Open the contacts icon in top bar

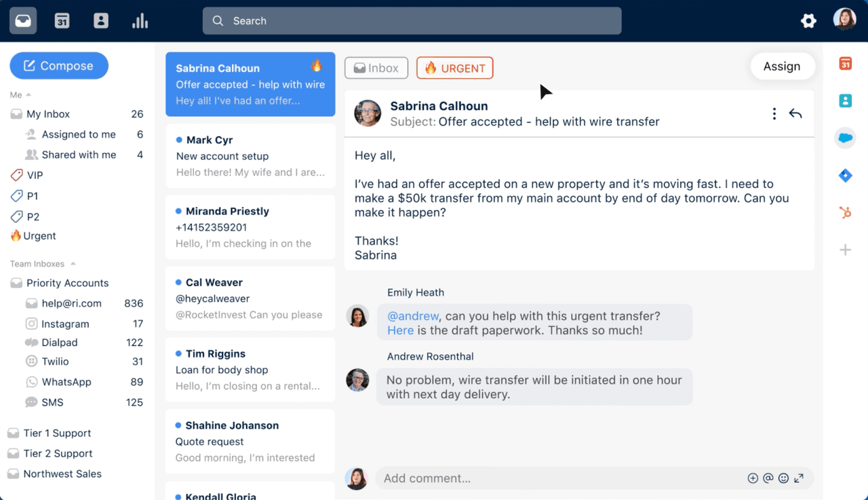coord(101,21)
